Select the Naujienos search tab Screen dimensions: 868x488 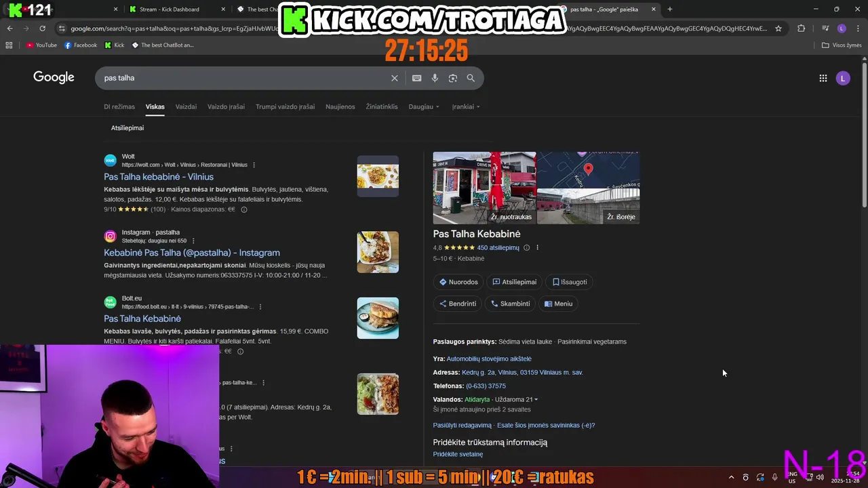pyautogui.click(x=340, y=106)
